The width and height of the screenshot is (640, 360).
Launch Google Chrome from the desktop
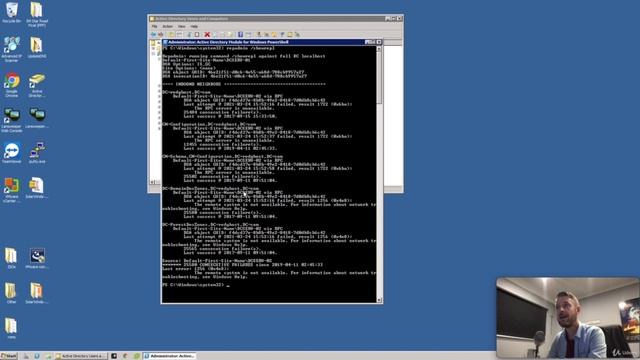tap(11, 85)
